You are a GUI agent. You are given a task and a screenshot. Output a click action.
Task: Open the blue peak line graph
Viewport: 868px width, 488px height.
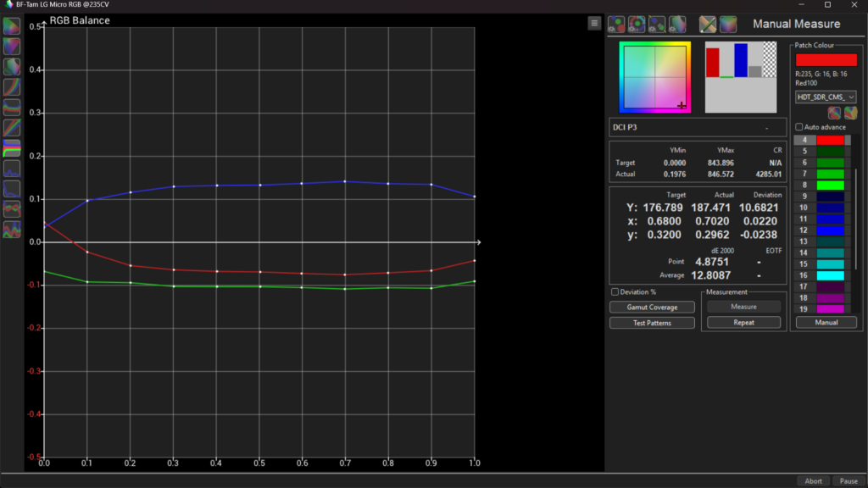[x=12, y=169]
